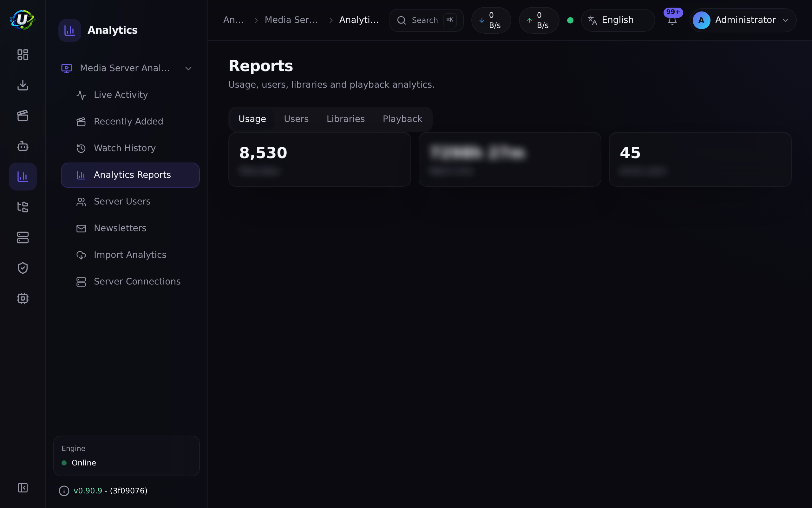Open the media clapperboard icon in left rail
The image size is (812, 508).
pos(23,116)
